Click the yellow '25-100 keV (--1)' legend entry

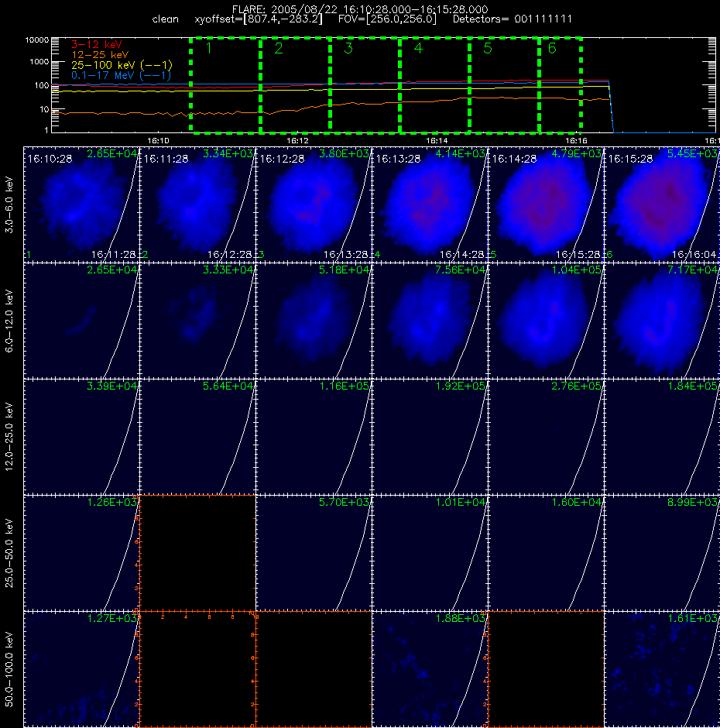122,65
